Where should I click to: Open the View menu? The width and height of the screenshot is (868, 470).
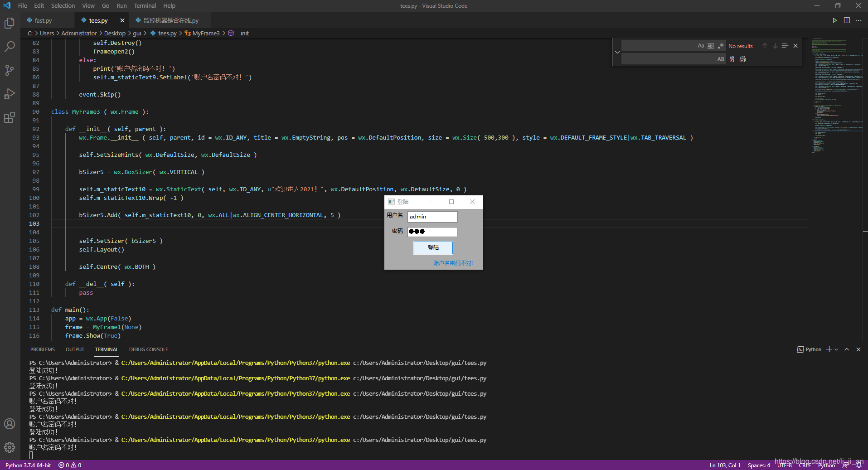tap(88, 5)
